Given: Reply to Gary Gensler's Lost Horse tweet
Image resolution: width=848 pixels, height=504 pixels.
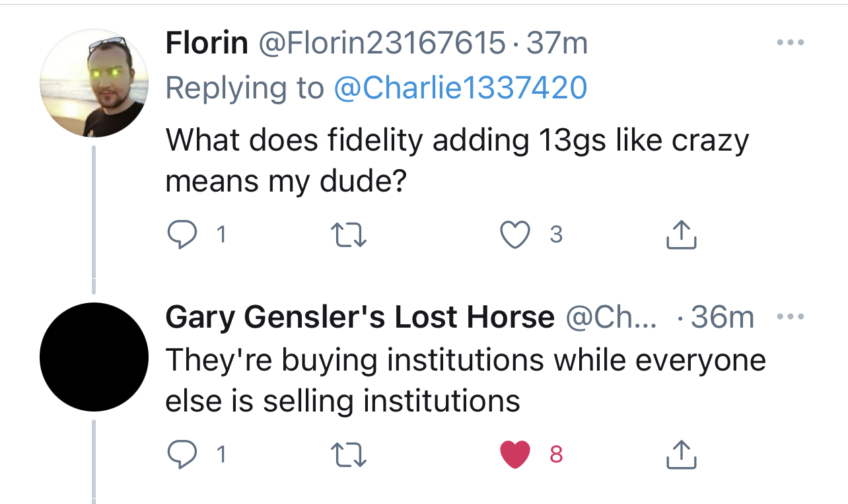Looking at the screenshot, I should (180, 454).
